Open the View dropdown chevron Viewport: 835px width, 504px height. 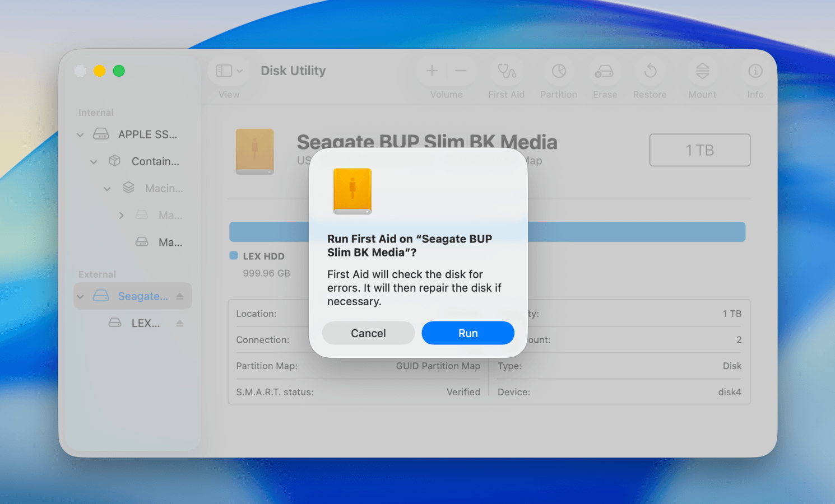click(x=239, y=71)
